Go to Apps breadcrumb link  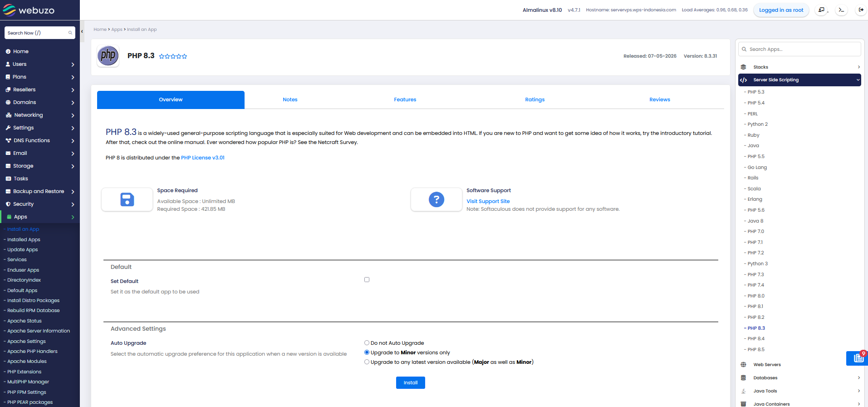[117, 30]
